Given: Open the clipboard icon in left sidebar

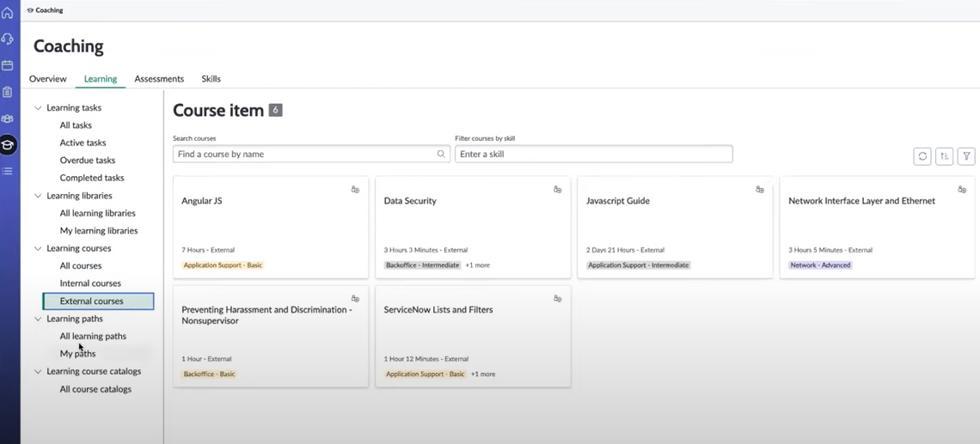Looking at the screenshot, I should (8, 92).
